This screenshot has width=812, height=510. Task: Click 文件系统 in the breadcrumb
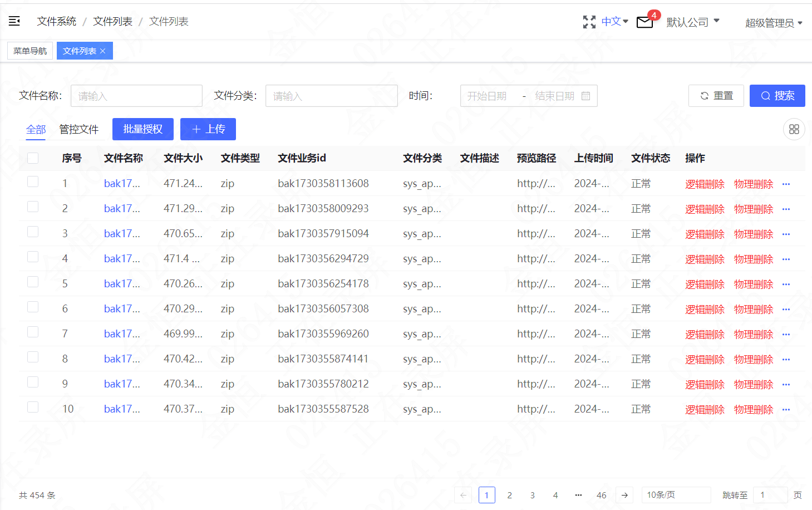tap(57, 21)
